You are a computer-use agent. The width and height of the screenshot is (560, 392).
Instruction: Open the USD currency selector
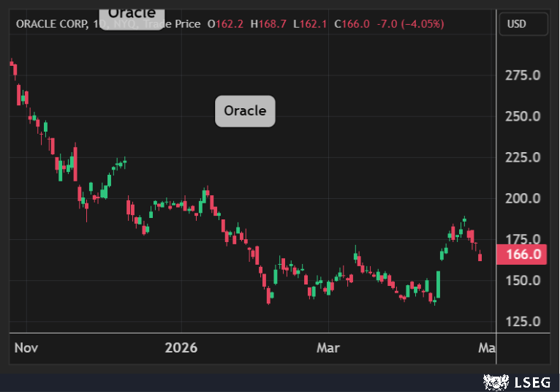(x=523, y=24)
